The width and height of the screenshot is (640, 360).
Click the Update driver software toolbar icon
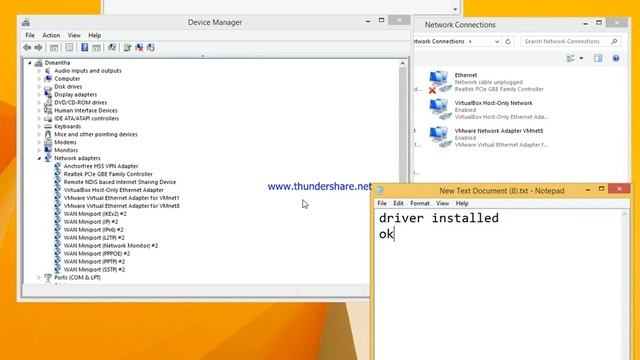click(x=127, y=48)
